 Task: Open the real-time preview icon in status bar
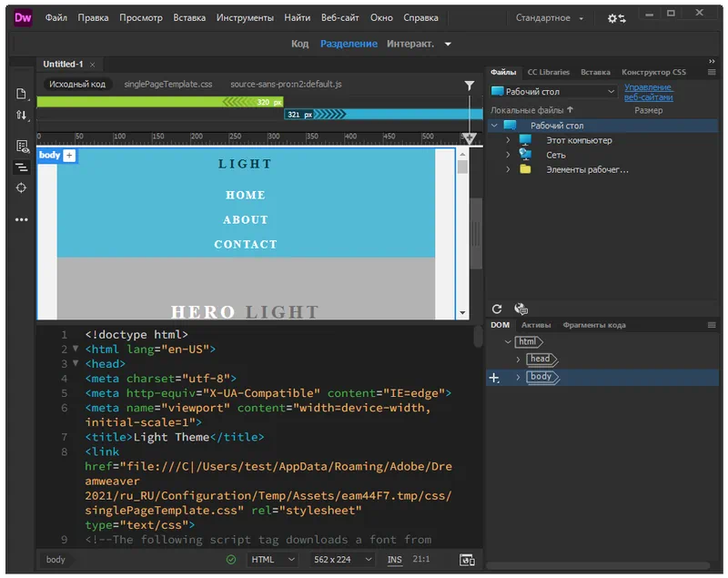click(x=467, y=560)
